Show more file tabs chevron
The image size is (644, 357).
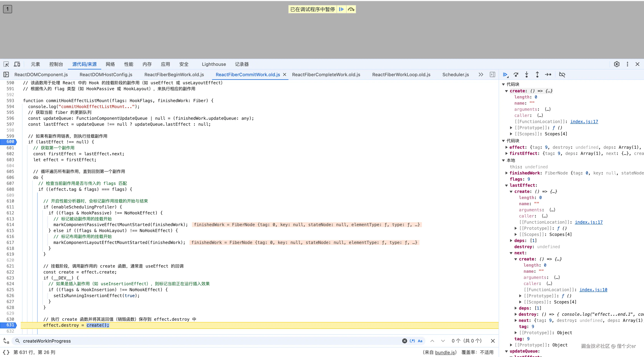481,74
